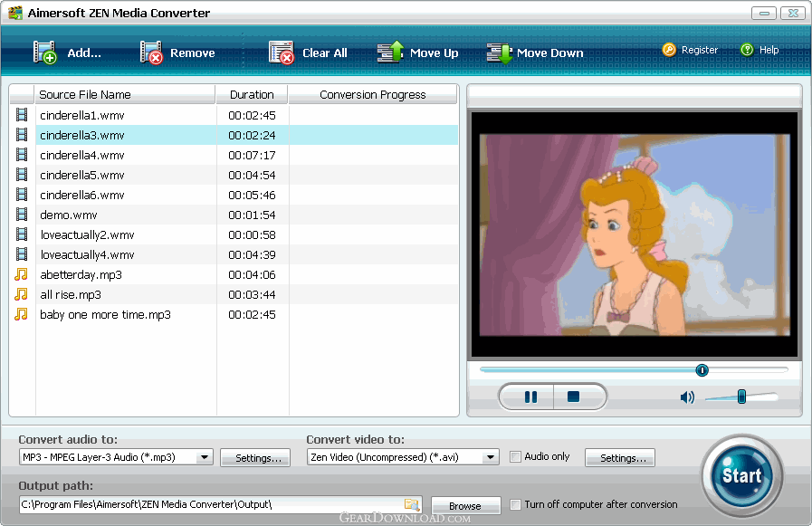Screen dimensions: 812x526
Task: Enable the Audio only checkbox
Action: pos(515,456)
